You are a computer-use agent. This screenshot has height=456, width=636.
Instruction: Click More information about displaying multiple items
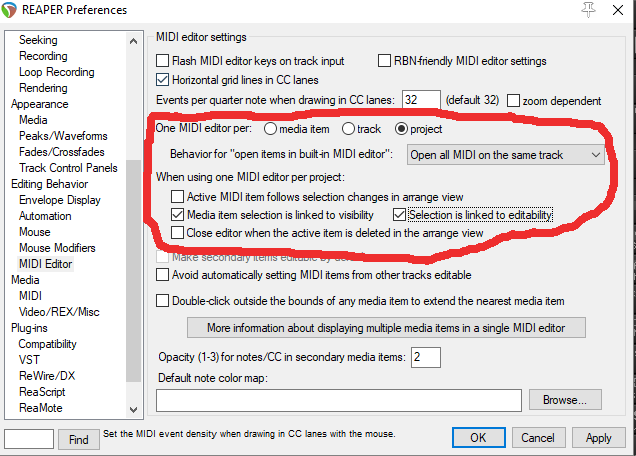click(386, 327)
